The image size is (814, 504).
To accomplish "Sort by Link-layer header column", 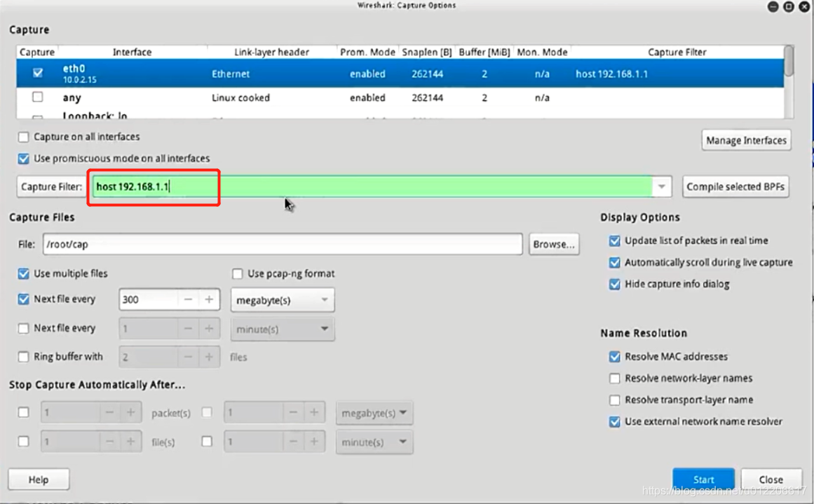I will (271, 52).
